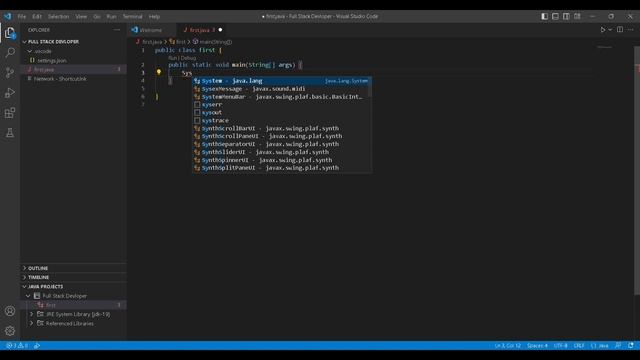Click UTF-8 encoding in status bar

coord(560,345)
